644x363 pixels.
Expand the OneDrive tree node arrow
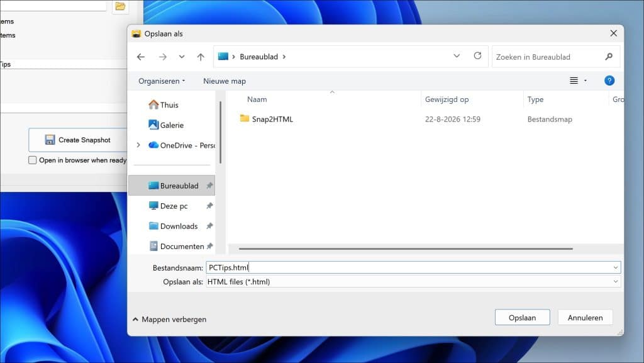[x=138, y=145]
